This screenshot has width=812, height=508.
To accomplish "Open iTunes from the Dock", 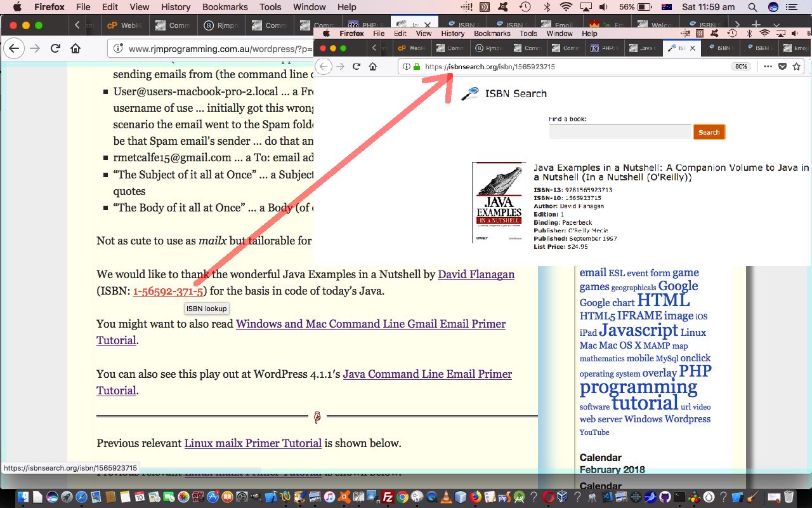I will click(329, 497).
